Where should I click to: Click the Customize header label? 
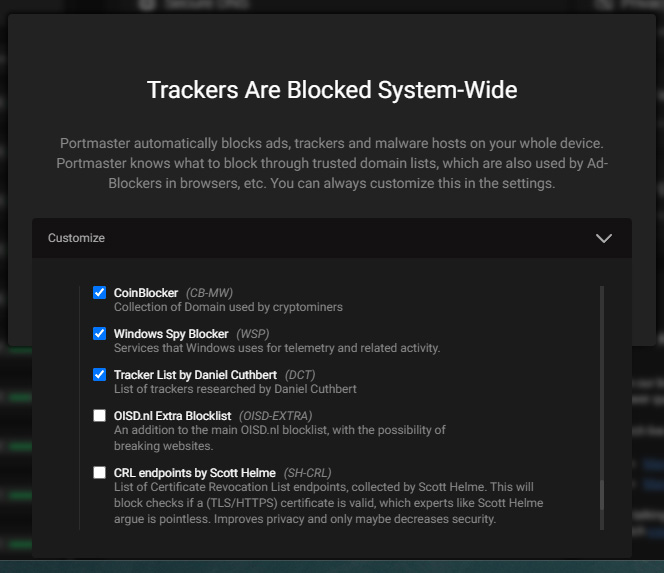click(76, 238)
